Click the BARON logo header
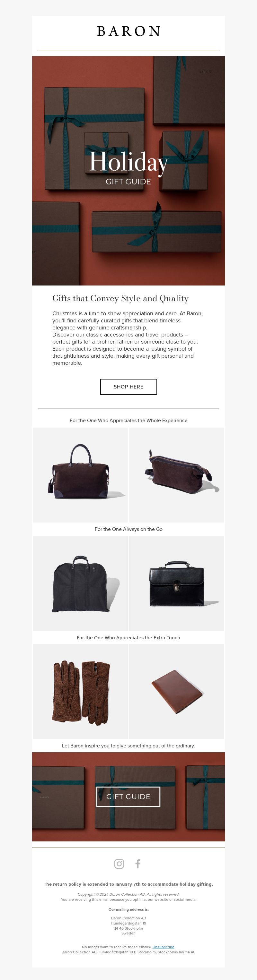Screen dimensions: 257x980 point(128,31)
